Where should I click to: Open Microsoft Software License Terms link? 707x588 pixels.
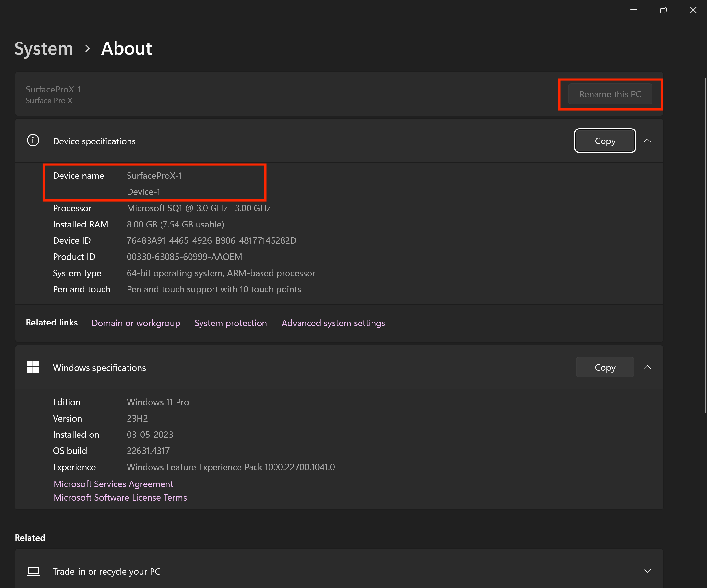(120, 498)
